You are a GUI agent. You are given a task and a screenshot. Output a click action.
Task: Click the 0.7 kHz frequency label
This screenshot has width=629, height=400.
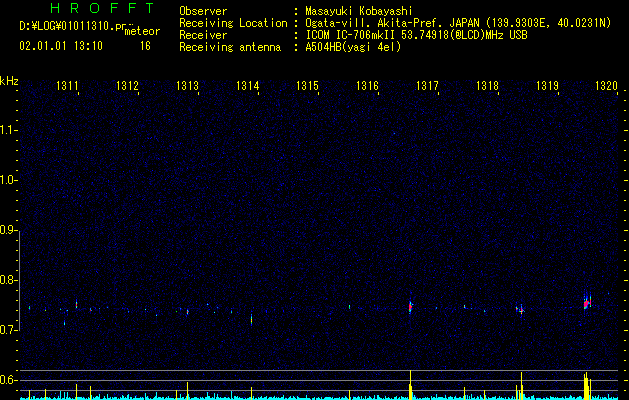pos(8,330)
